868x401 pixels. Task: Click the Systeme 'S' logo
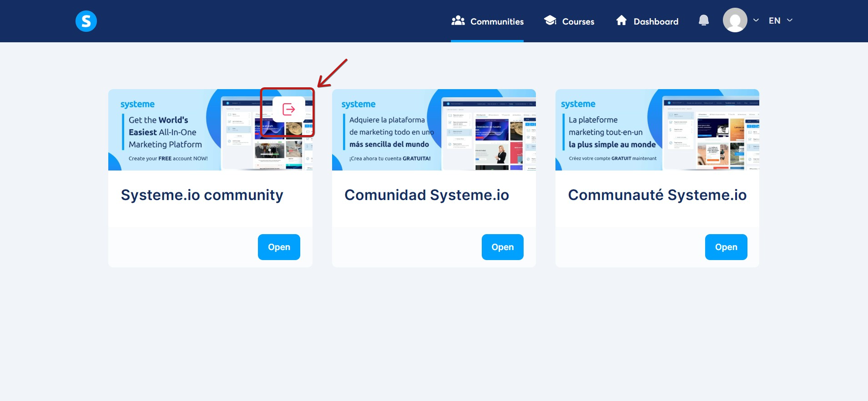(86, 21)
